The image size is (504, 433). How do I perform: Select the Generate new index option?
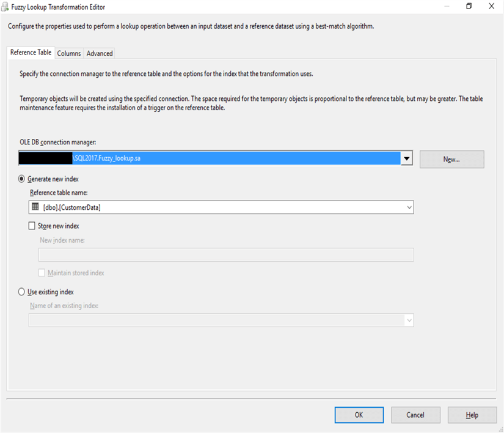tap(23, 179)
